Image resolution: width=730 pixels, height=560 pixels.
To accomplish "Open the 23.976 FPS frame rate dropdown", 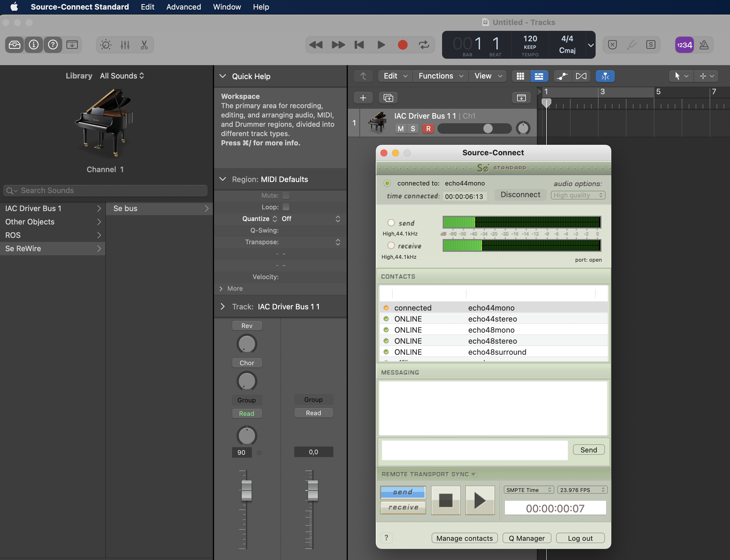I will click(x=582, y=490).
